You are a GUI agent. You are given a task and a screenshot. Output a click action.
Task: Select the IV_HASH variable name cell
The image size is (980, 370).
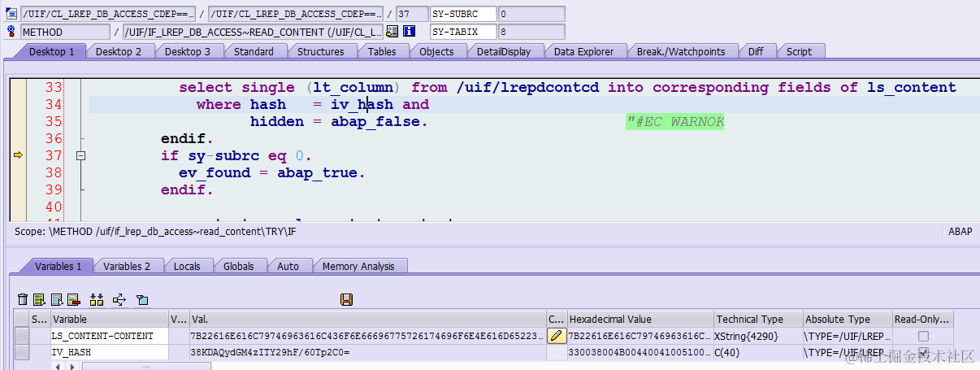point(109,352)
